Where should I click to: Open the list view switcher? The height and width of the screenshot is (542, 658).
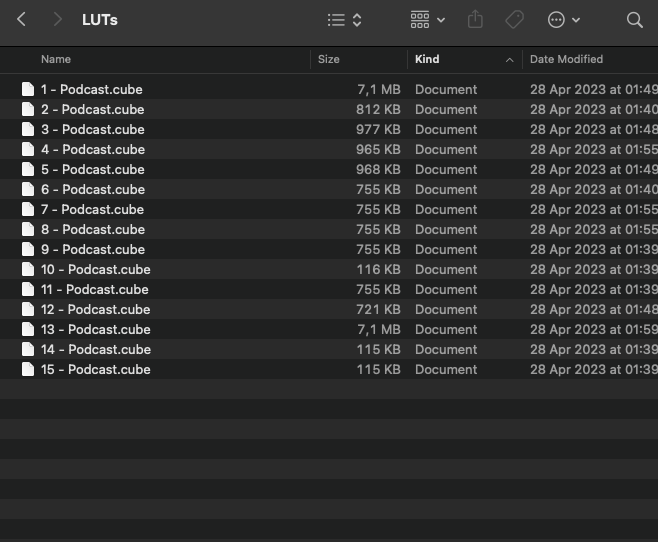(345, 20)
